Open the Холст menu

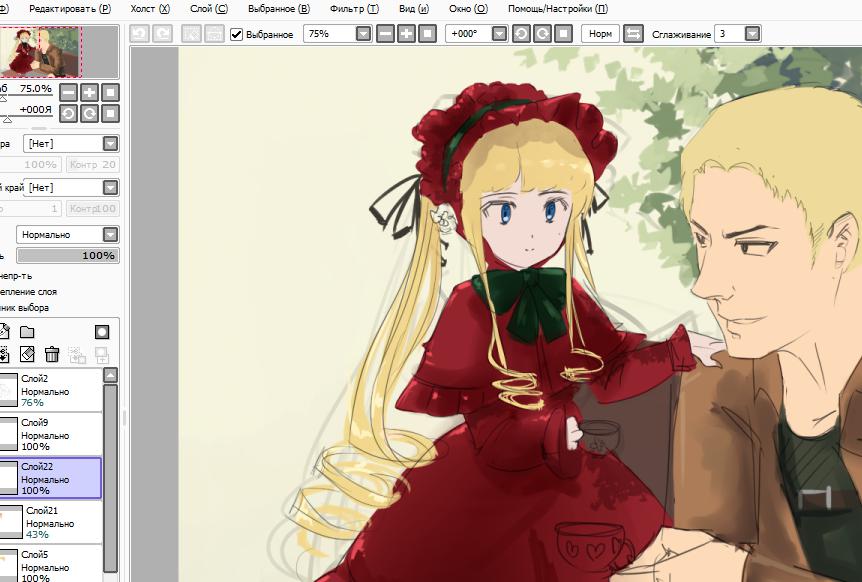tap(150, 9)
